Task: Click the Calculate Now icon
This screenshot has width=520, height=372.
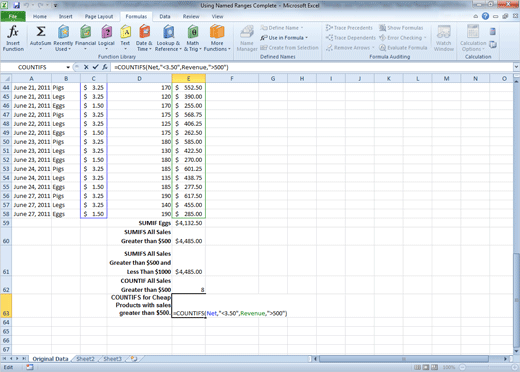Action: point(493,32)
